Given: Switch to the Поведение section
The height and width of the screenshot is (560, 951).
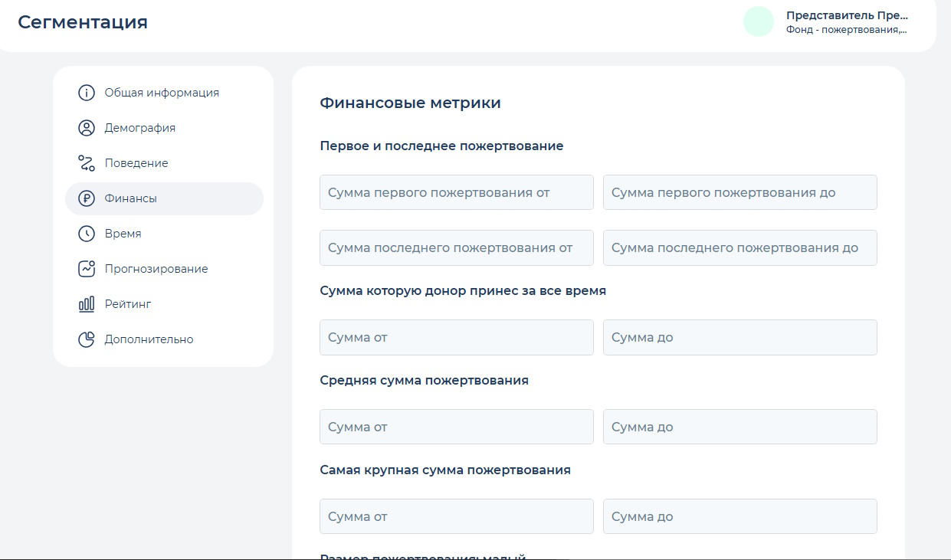Looking at the screenshot, I should click(136, 162).
